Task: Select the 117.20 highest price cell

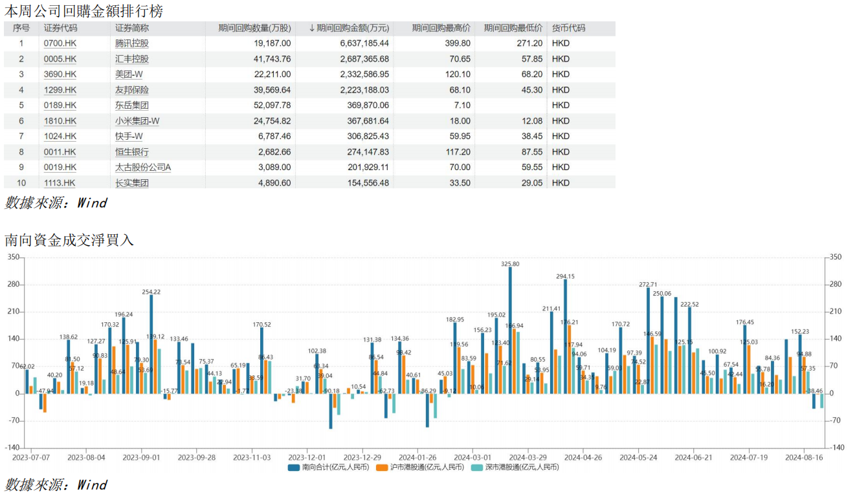Action: (x=458, y=152)
